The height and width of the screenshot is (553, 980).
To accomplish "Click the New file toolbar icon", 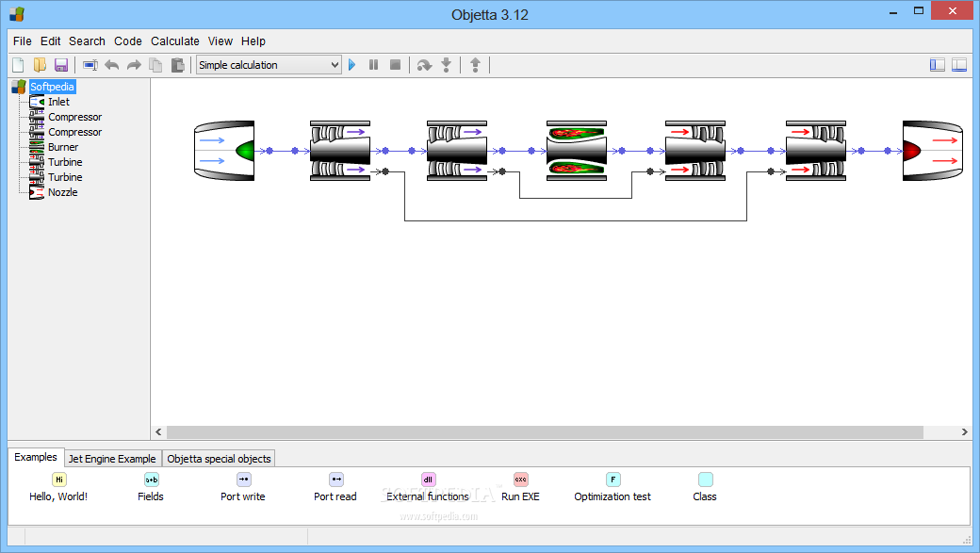I will 18,65.
